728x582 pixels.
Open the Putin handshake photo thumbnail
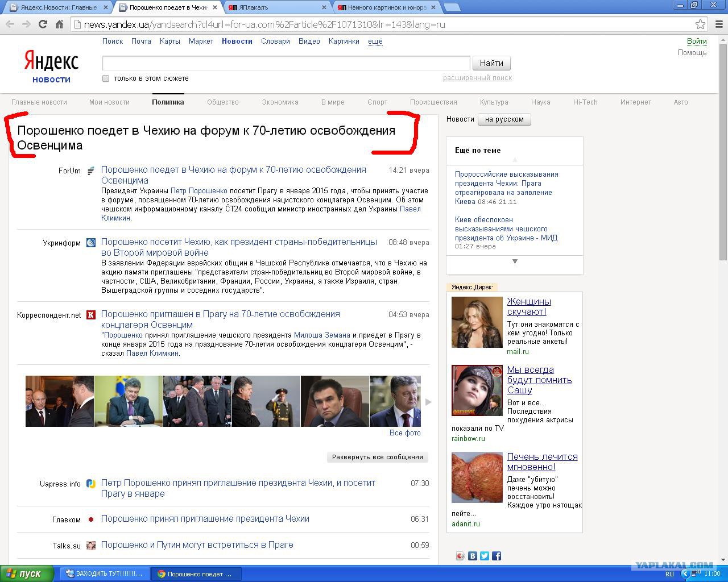pyautogui.click(x=60, y=401)
